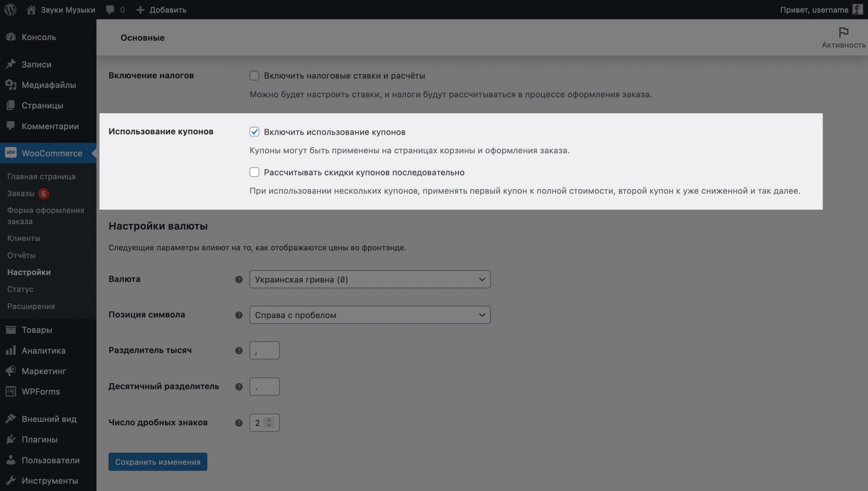The height and width of the screenshot is (491, 868).
Task: Open Заказы submenu item
Action: click(x=21, y=193)
